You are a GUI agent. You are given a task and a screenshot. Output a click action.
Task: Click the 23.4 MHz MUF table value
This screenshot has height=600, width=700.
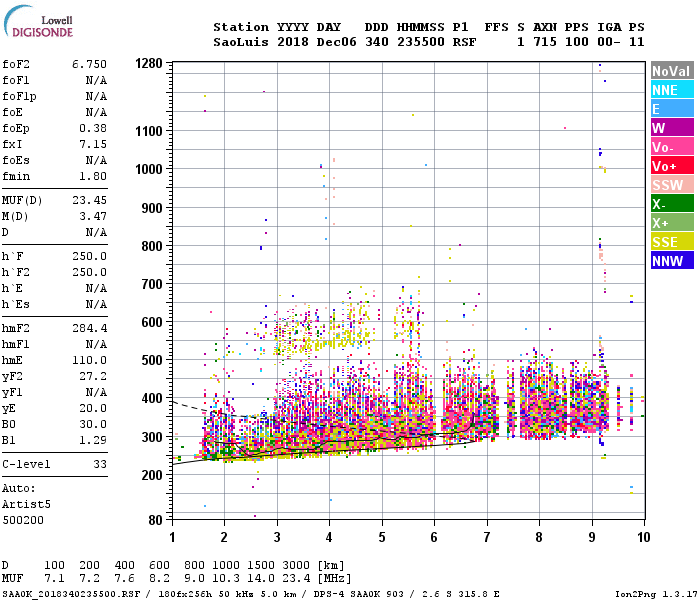point(296,579)
